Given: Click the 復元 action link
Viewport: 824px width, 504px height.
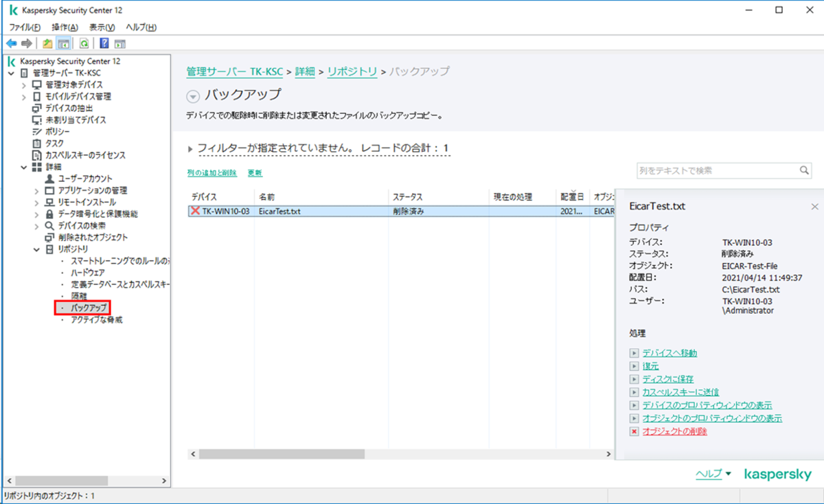Looking at the screenshot, I should point(650,366).
